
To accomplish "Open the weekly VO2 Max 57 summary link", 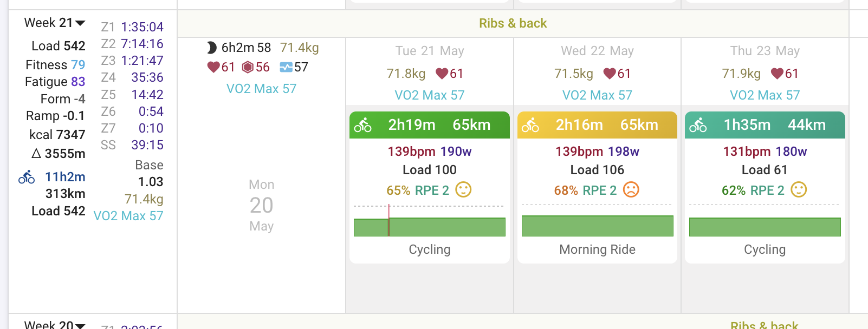I will coord(128,216).
